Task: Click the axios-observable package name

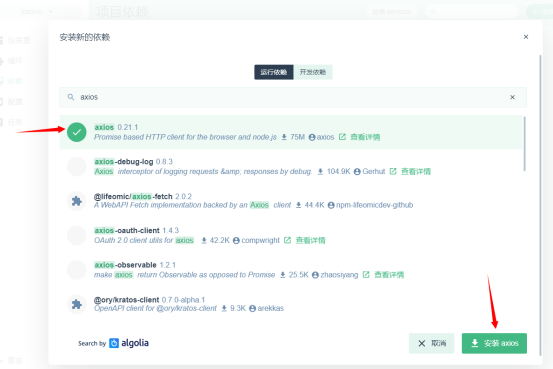Action: (x=125, y=265)
